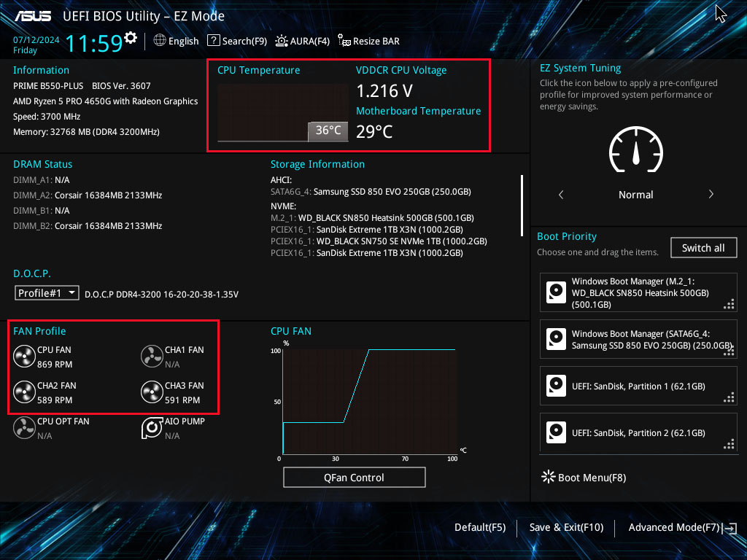
Task: Click the 36°C CPU temperature value
Action: point(328,131)
